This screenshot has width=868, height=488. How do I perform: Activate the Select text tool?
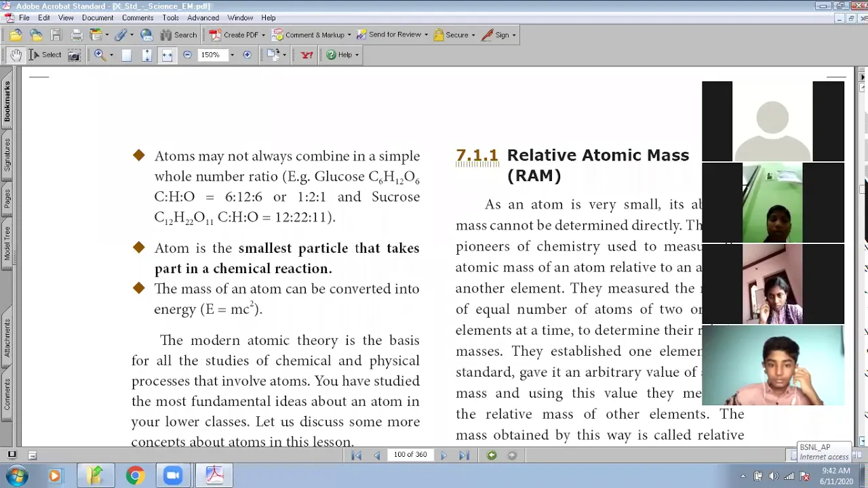pos(45,55)
